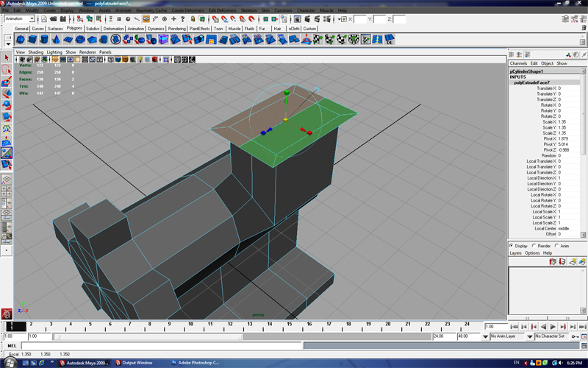
Task: Select the Display radio button
Action: (x=512, y=246)
